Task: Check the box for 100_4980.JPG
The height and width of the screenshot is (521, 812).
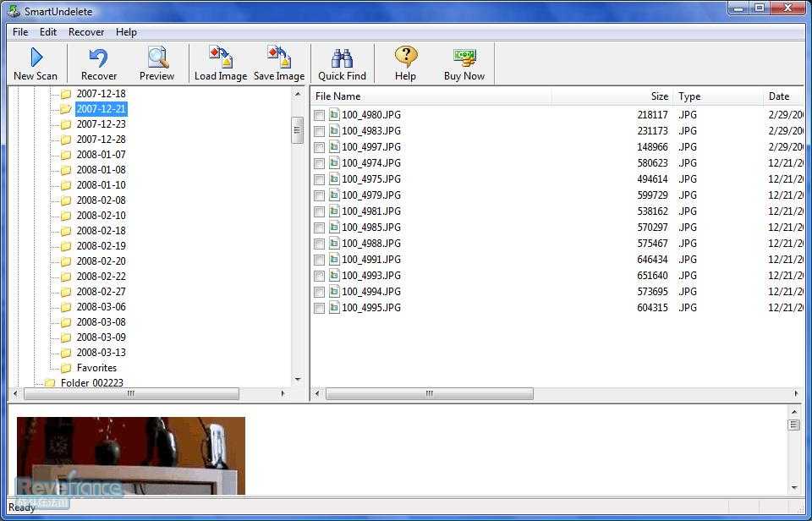Action: pos(320,116)
